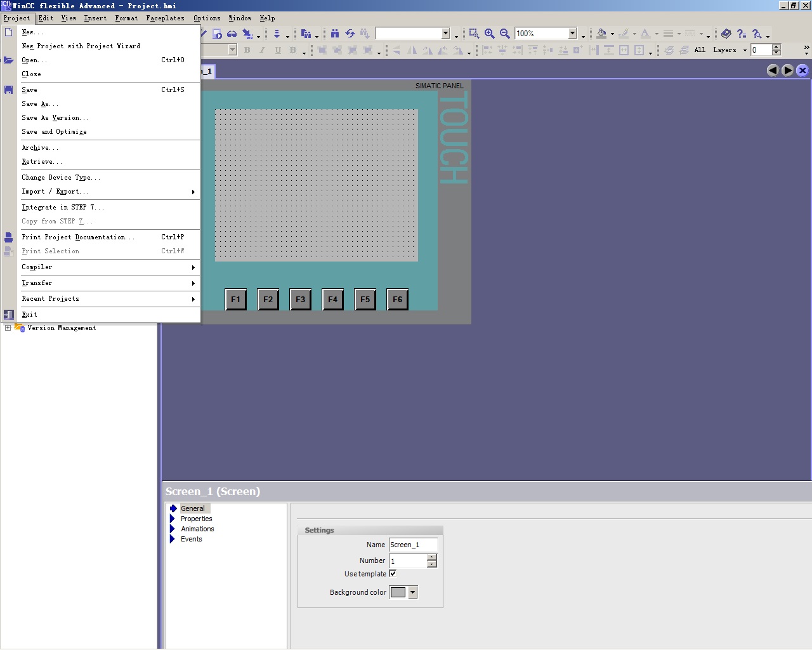The height and width of the screenshot is (650, 812).
Task: Close the screen editor tab with X icon
Action: pyautogui.click(x=802, y=70)
